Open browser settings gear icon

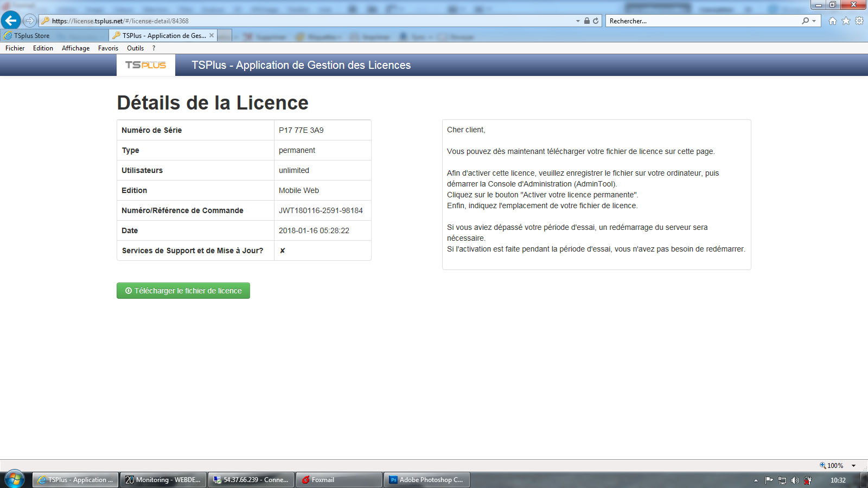pos(859,21)
